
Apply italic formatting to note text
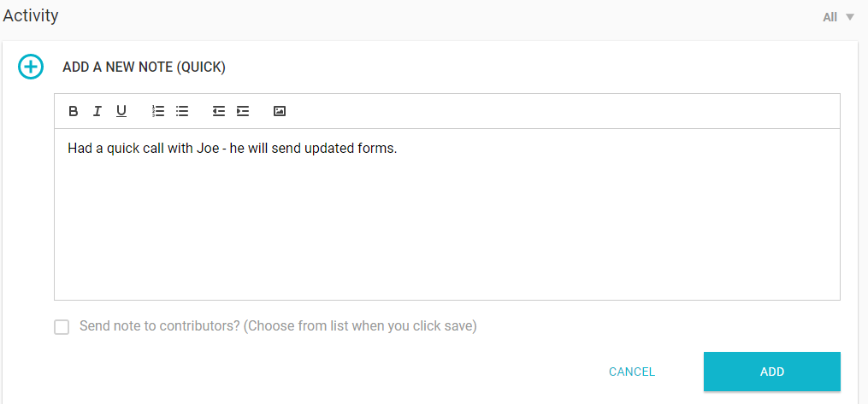pyautogui.click(x=97, y=111)
